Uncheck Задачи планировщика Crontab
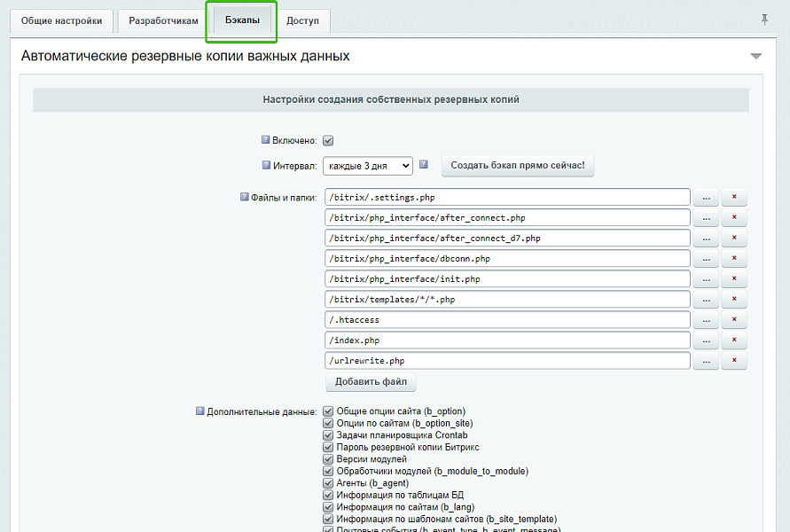This screenshot has height=532, width=790. coord(328,435)
